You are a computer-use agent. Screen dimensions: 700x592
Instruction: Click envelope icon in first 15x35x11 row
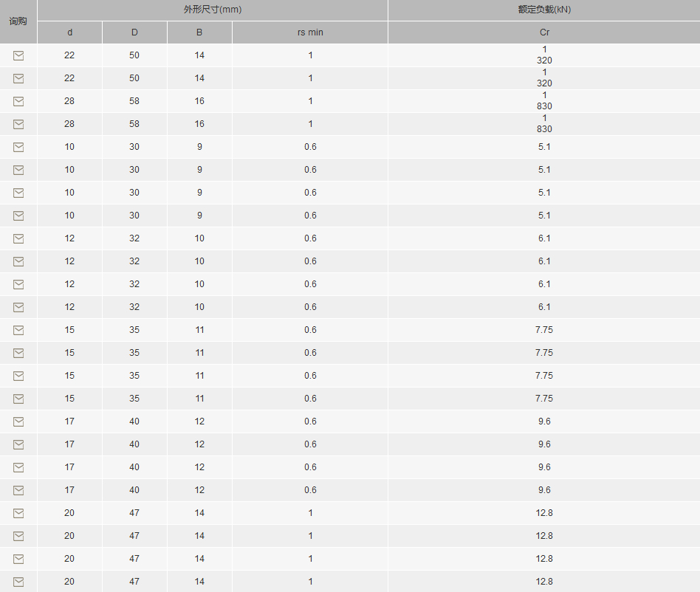(x=18, y=330)
